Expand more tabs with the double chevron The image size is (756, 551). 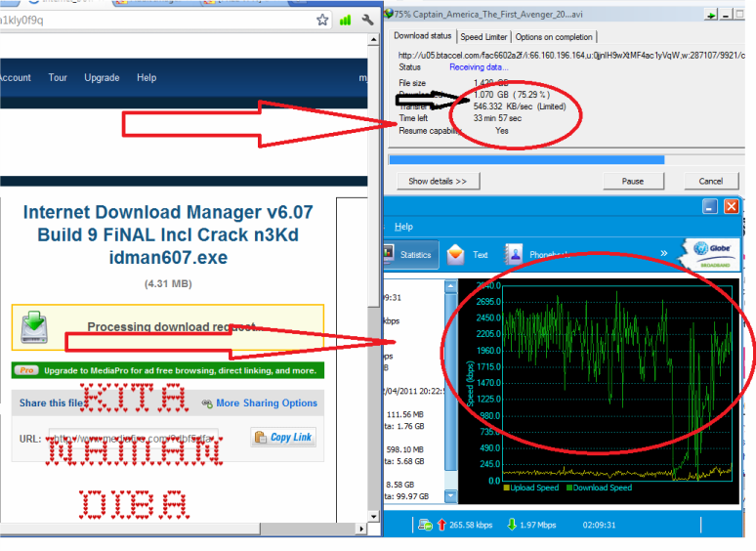point(664,253)
